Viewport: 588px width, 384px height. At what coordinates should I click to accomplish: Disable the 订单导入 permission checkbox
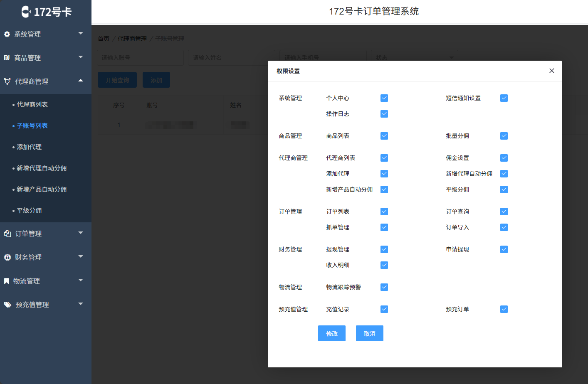(x=504, y=227)
